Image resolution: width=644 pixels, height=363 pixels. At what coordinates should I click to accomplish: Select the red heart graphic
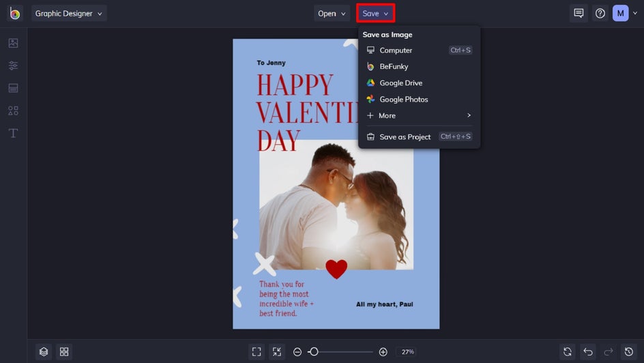click(336, 269)
